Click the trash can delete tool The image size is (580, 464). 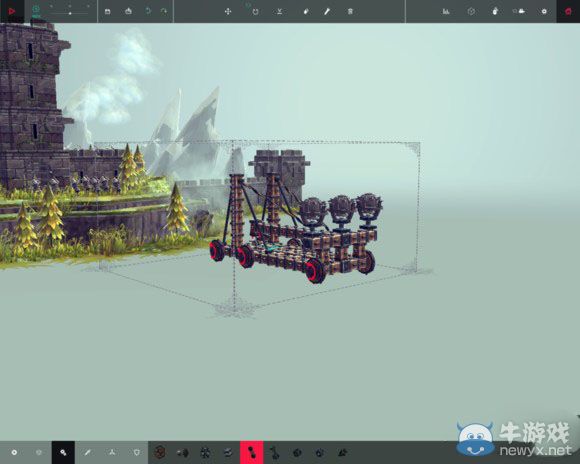pos(350,11)
